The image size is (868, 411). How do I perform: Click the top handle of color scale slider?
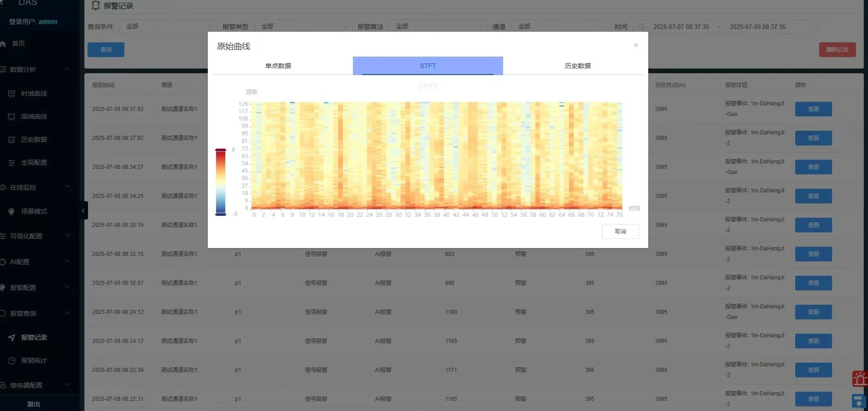click(x=221, y=150)
